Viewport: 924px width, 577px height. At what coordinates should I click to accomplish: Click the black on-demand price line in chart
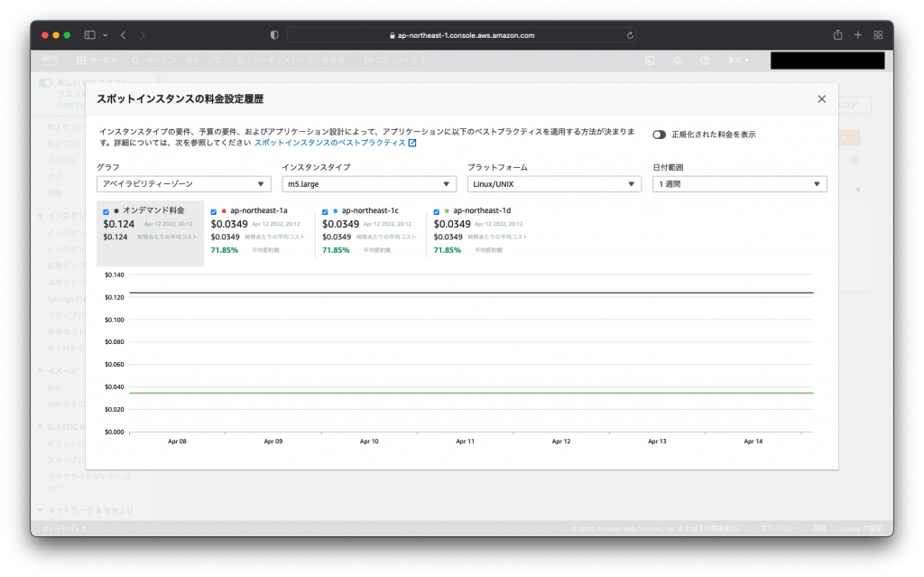[x=471, y=293]
